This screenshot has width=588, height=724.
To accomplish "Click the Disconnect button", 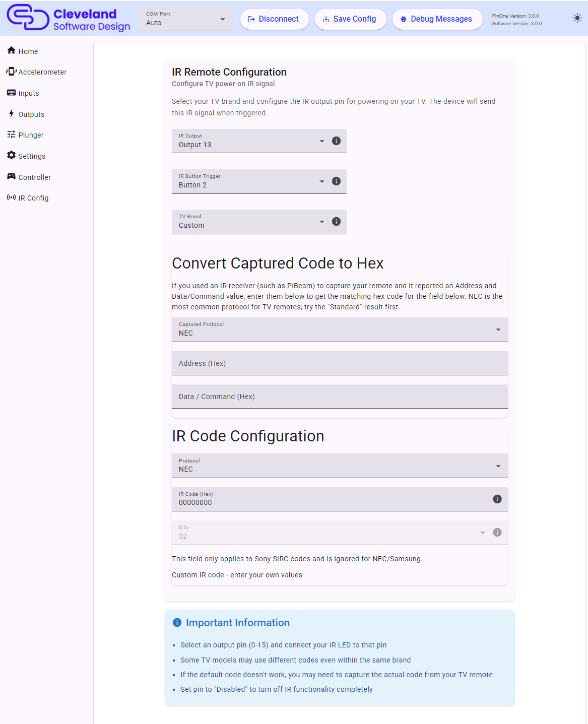I will [x=274, y=19].
